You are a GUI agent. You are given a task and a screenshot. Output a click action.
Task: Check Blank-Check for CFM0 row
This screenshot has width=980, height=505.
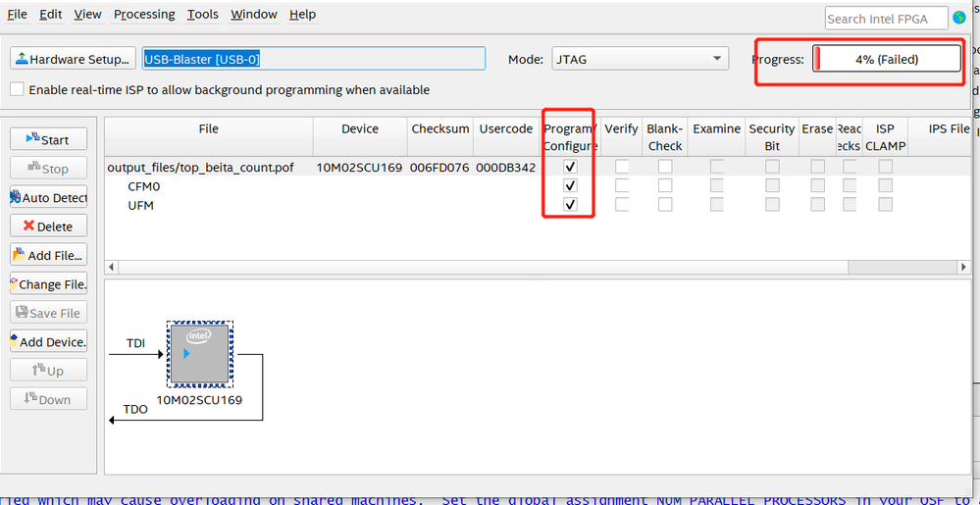click(x=665, y=185)
